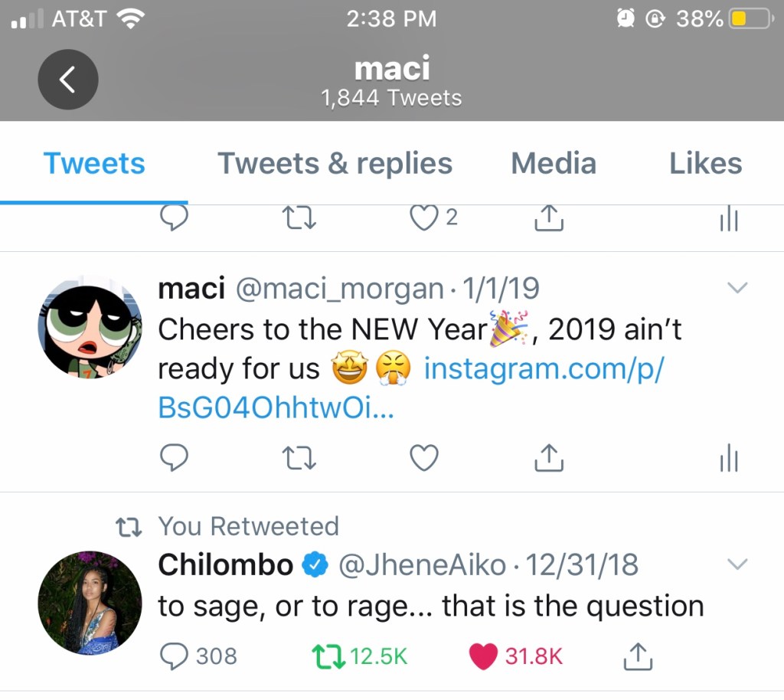The width and height of the screenshot is (784, 700).
Task: Open the @JheneAiko profile handle
Action: 422,565
